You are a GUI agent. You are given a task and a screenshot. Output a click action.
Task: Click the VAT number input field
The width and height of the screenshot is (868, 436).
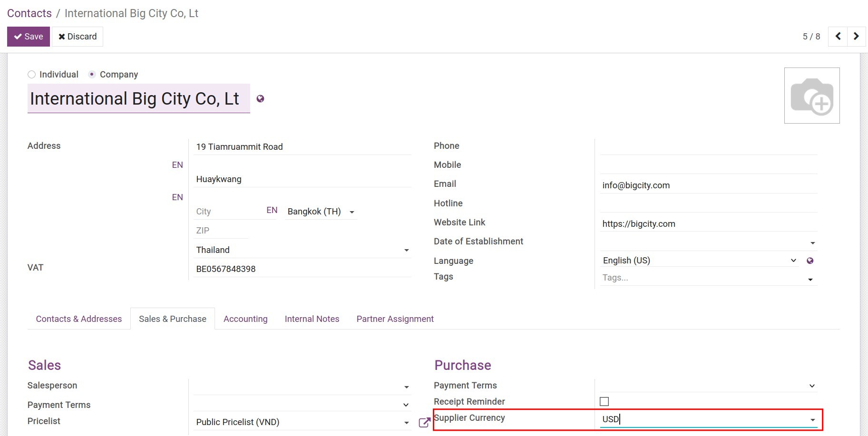coord(302,269)
